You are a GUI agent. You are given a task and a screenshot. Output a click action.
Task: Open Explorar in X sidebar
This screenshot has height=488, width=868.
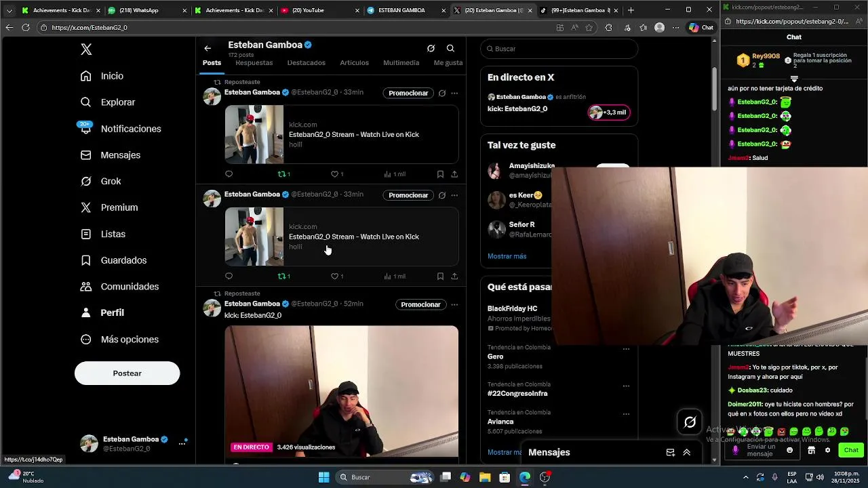coord(108,102)
